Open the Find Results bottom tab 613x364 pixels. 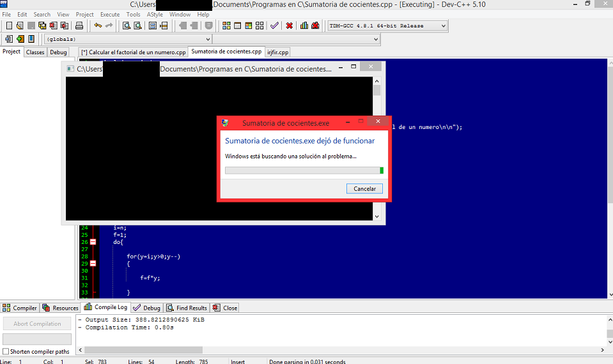187,308
